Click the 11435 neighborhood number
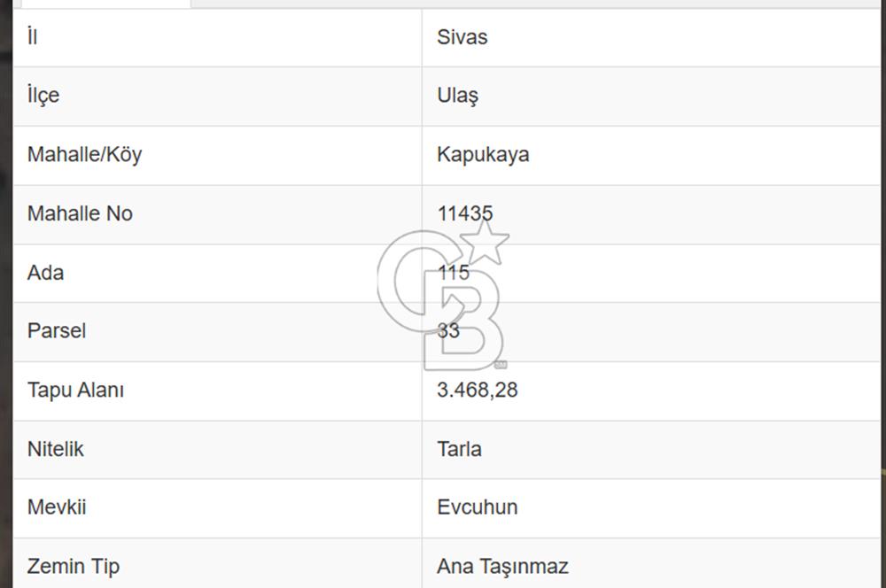Viewport: 886px width, 588px height. point(465,213)
